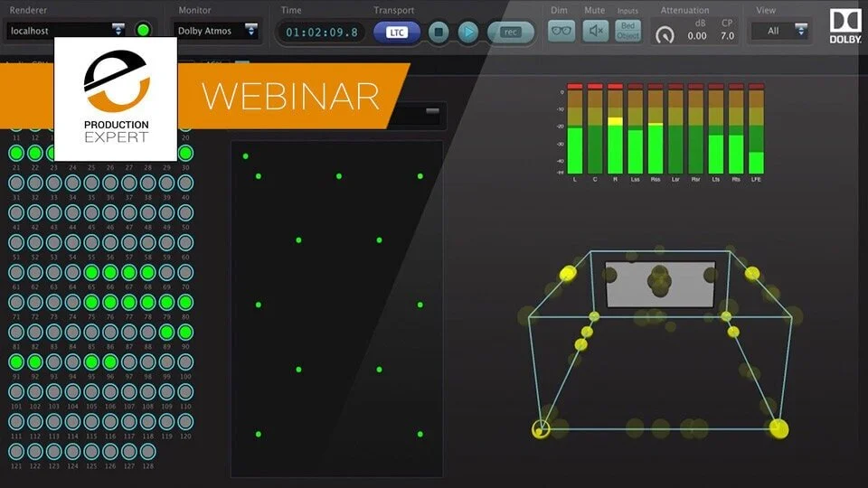This screenshot has width=868, height=488.
Task: Select input 110 indicator
Action: (185, 391)
